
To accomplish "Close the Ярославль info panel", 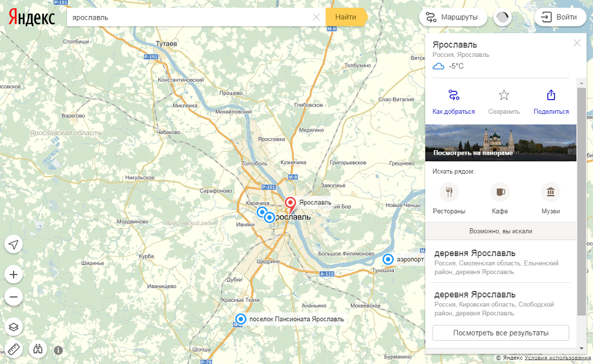I will [577, 43].
